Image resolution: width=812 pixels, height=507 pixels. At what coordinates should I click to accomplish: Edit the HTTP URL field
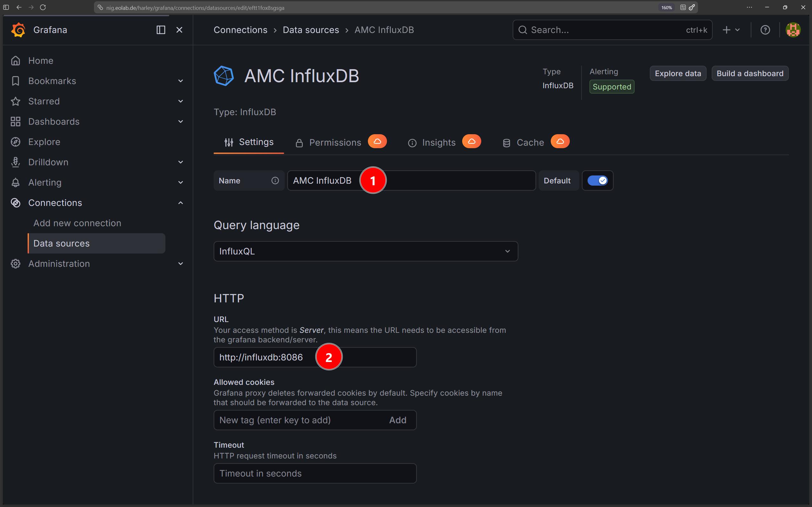pos(315,358)
